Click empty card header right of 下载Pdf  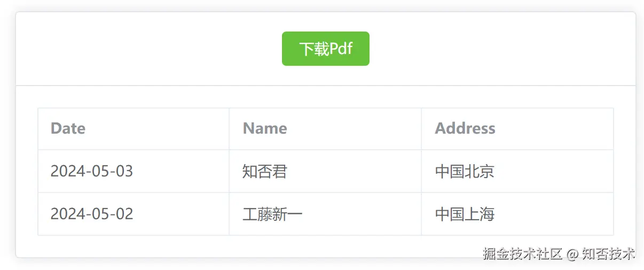point(502,49)
